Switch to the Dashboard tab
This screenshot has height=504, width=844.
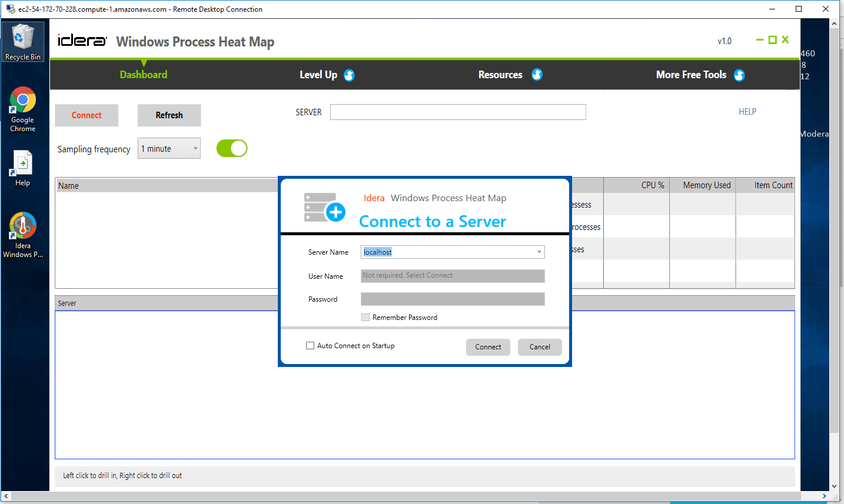[x=143, y=75]
